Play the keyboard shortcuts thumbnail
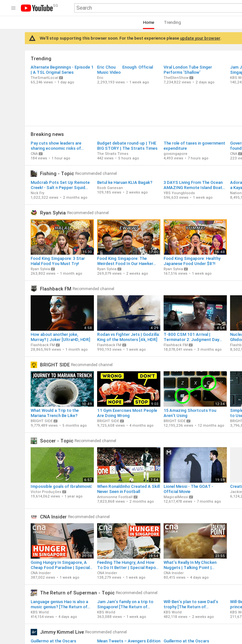 tap(195, 389)
